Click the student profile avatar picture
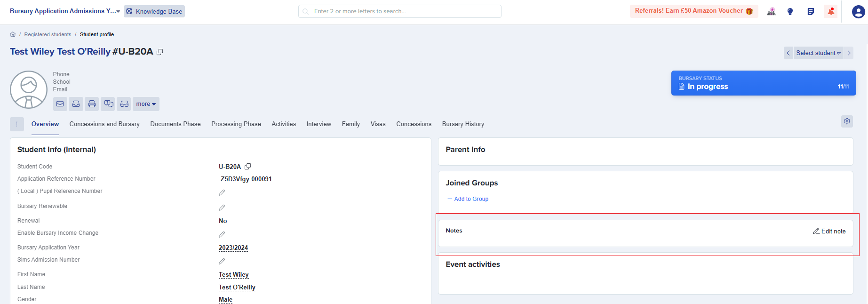The width and height of the screenshot is (868, 304). tap(29, 90)
